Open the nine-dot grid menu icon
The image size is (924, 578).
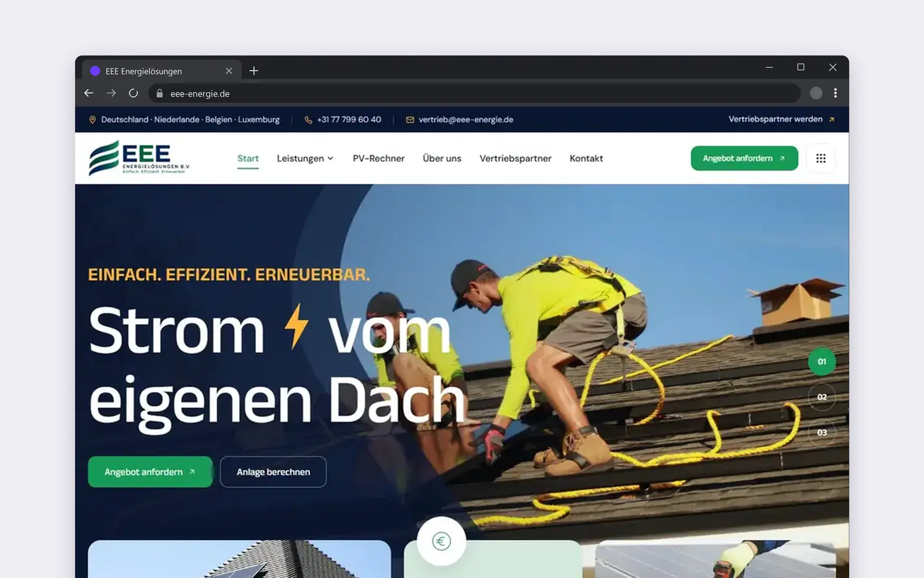[x=821, y=158]
